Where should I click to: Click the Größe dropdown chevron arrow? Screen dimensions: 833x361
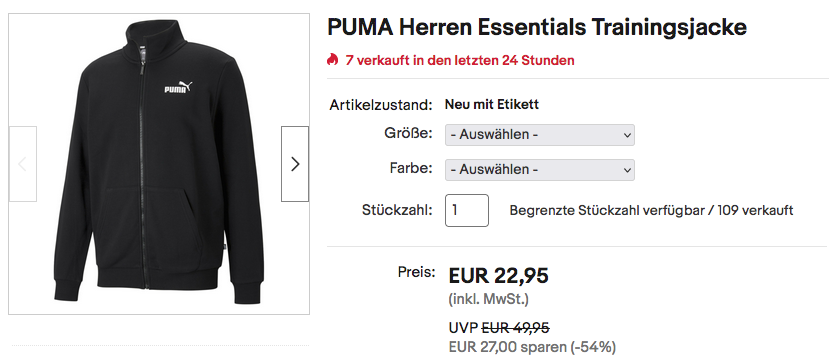point(627,135)
